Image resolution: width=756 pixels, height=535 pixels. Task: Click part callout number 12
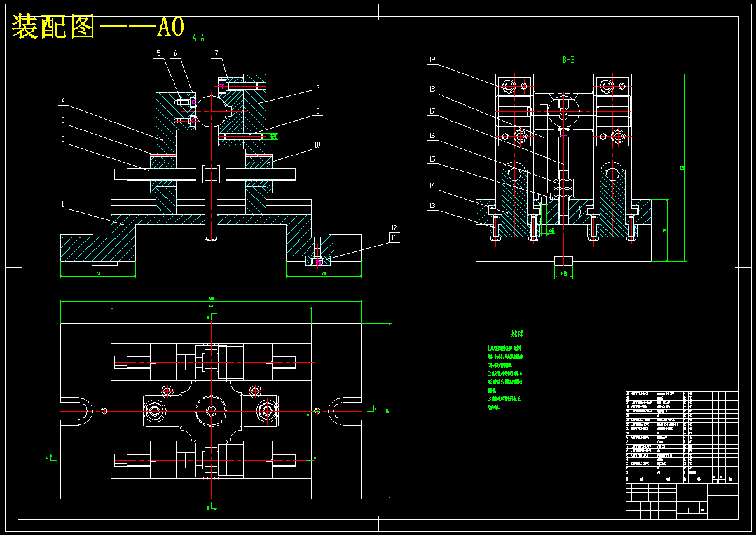pos(394,227)
